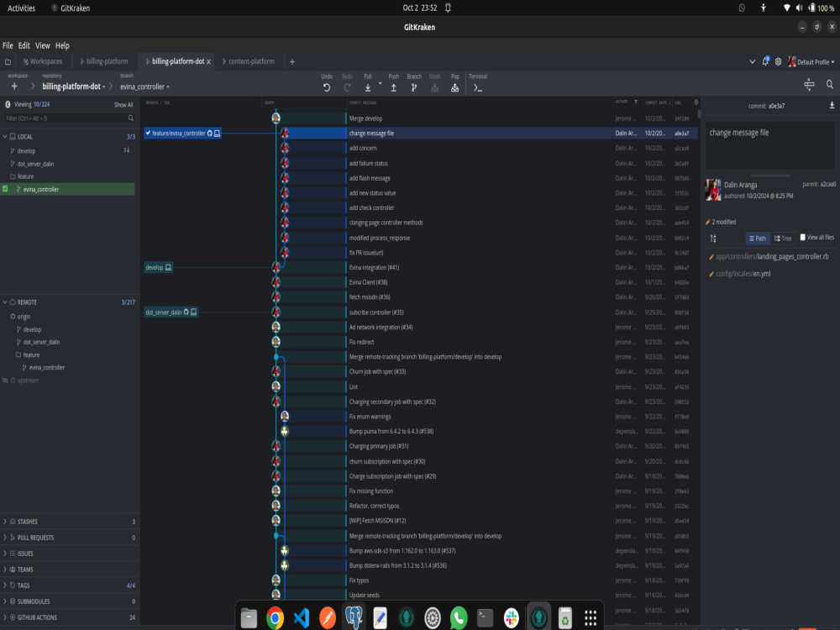Switch file view to Path
This screenshot has width=840, height=630.
pos(758,239)
